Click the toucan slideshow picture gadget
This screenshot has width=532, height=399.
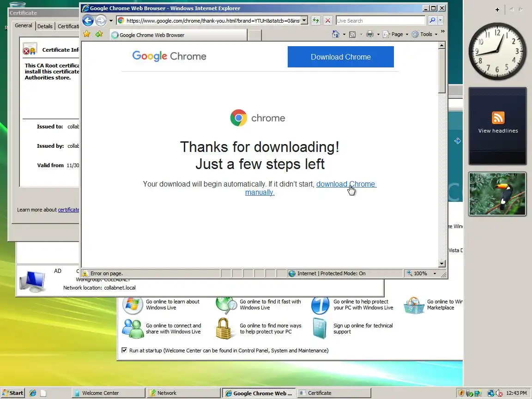(497, 194)
